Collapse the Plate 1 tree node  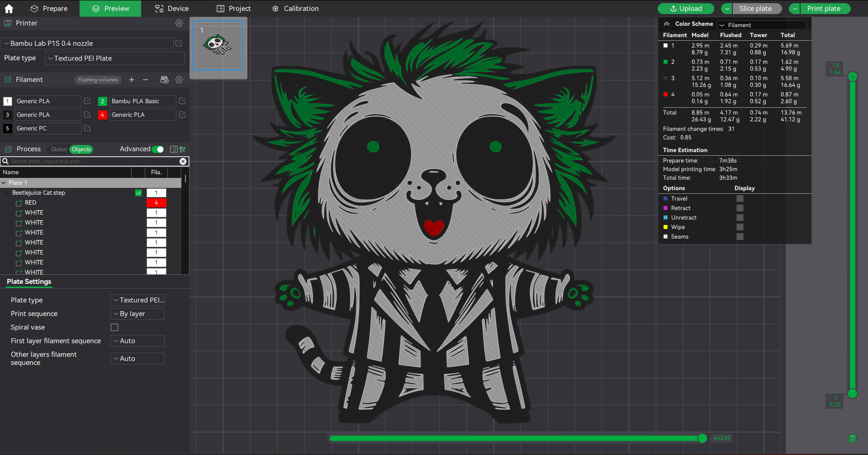4,183
